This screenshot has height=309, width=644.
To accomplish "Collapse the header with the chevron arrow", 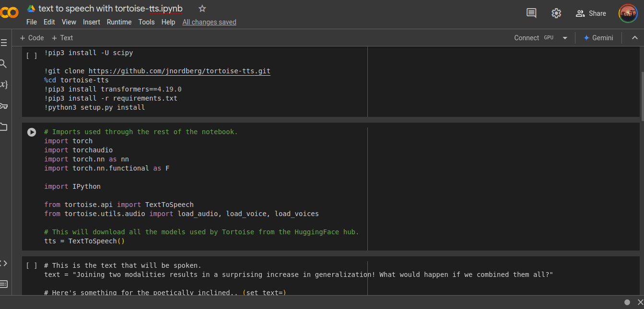I will click(634, 38).
